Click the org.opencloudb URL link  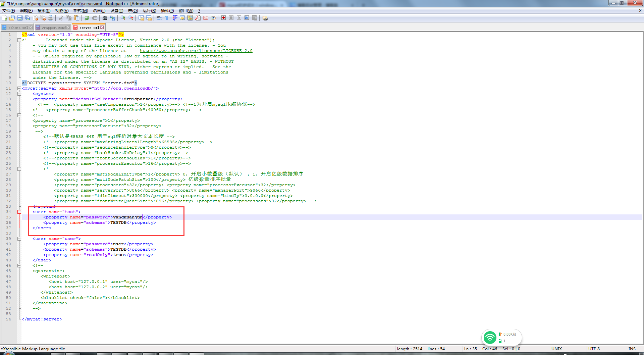point(124,88)
